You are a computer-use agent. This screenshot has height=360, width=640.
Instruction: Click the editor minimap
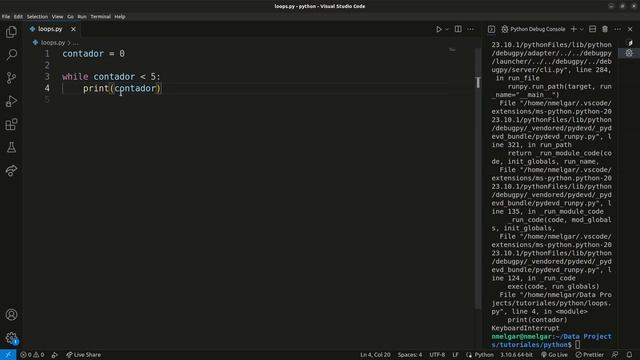click(452, 50)
